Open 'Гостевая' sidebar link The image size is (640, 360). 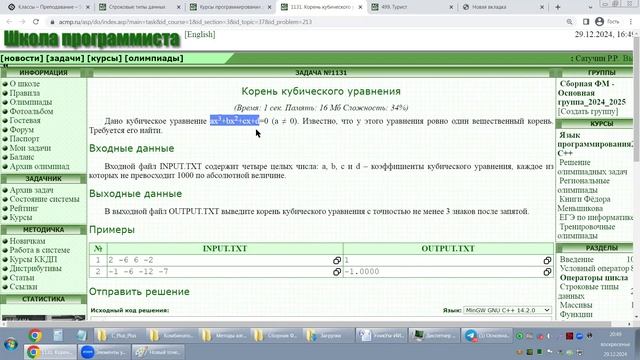click(25, 120)
